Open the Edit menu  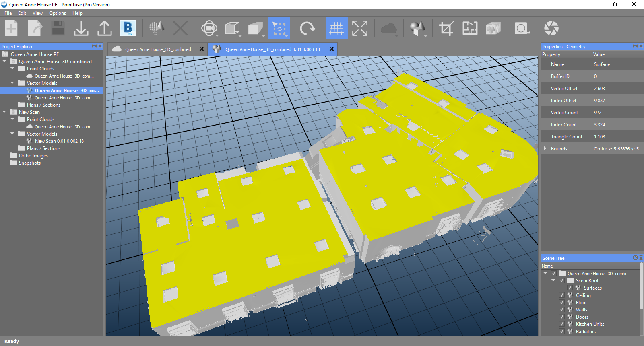(x=22, y=13)
